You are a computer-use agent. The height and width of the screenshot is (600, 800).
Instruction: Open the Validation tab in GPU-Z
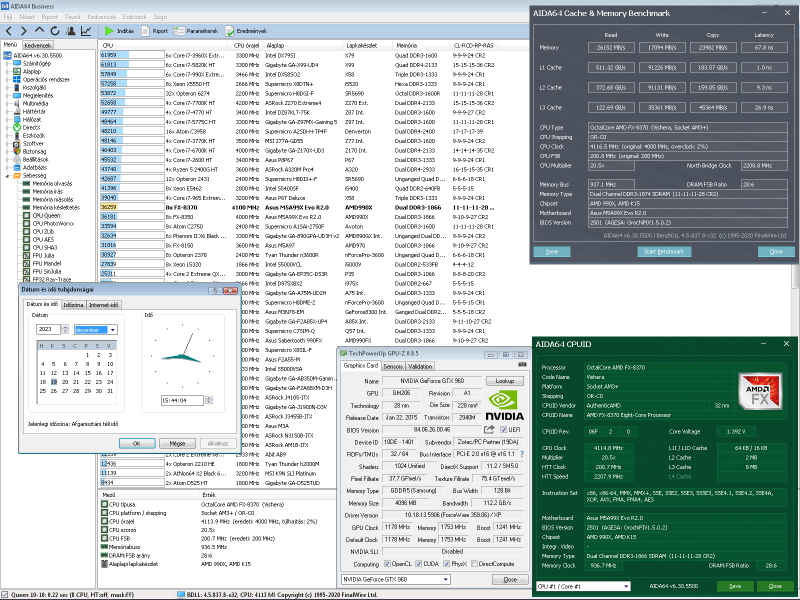point(420,366)
